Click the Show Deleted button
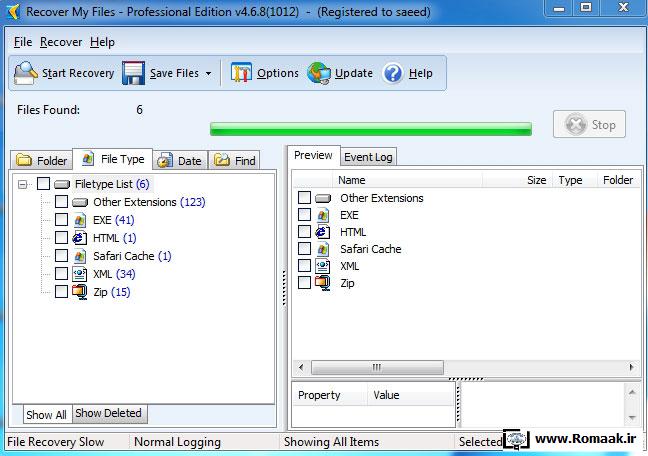648x456 pixels. click(x=109, y=413)
